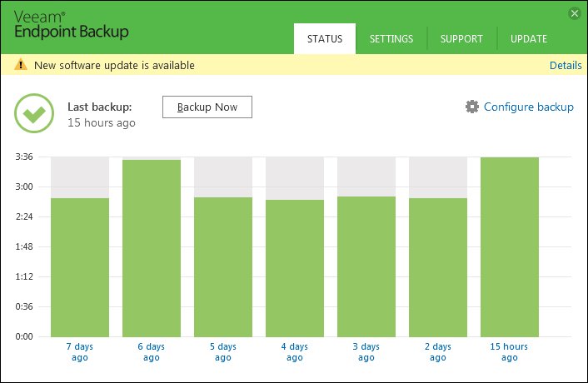The width and height of the screenshot is (588, 383).
Task: Open the Configure backup link
Action: point(529,107)
